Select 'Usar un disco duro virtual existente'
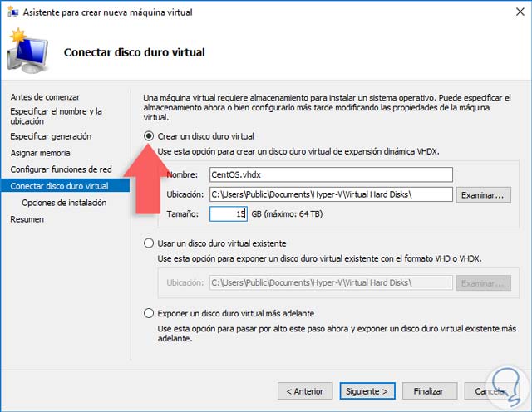The image size is (532, 412). click(x=149, y=243)
